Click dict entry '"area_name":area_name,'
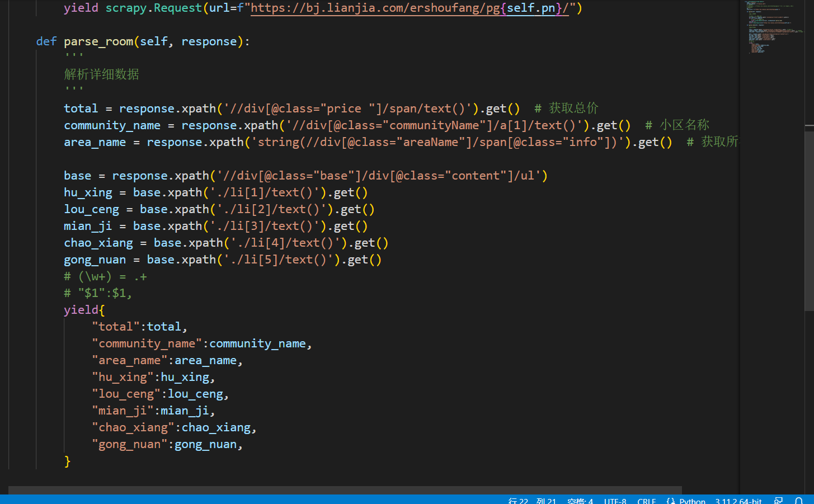 167,360
